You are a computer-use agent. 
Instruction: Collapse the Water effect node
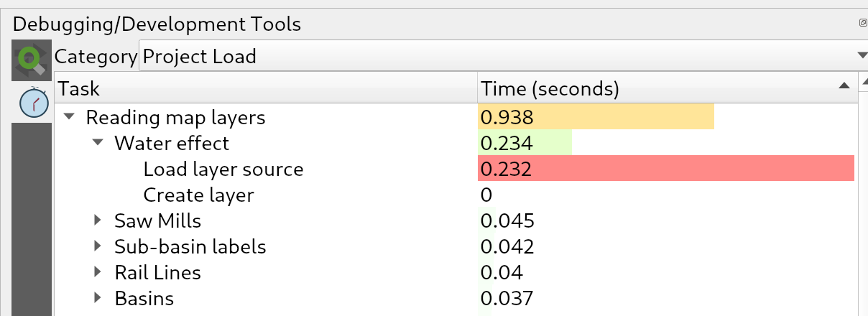pos(98,143)
